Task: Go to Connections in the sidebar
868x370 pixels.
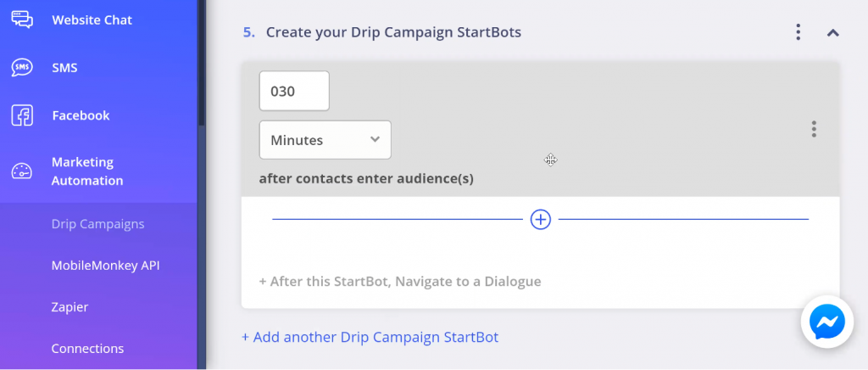Action: [87, 349]
